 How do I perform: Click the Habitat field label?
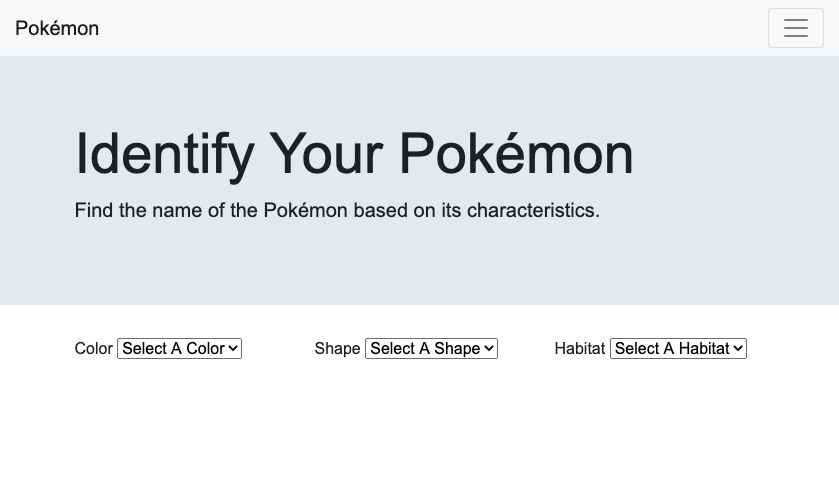[579, 348]
